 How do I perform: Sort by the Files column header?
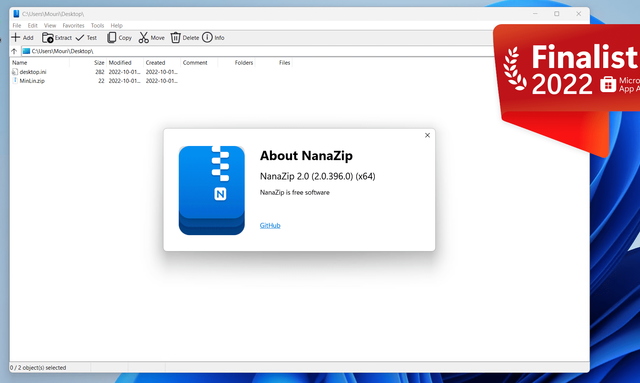(x=273, y=62)
